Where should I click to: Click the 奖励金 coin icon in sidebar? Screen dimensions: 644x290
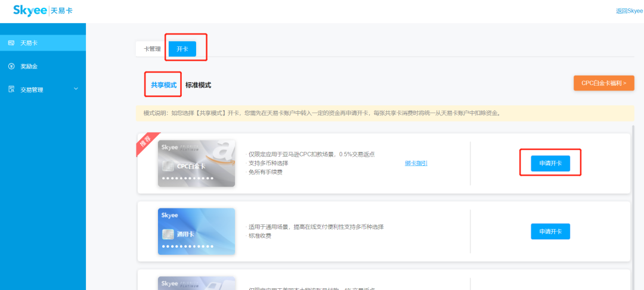pyautogui.click(x=11, y=66)
